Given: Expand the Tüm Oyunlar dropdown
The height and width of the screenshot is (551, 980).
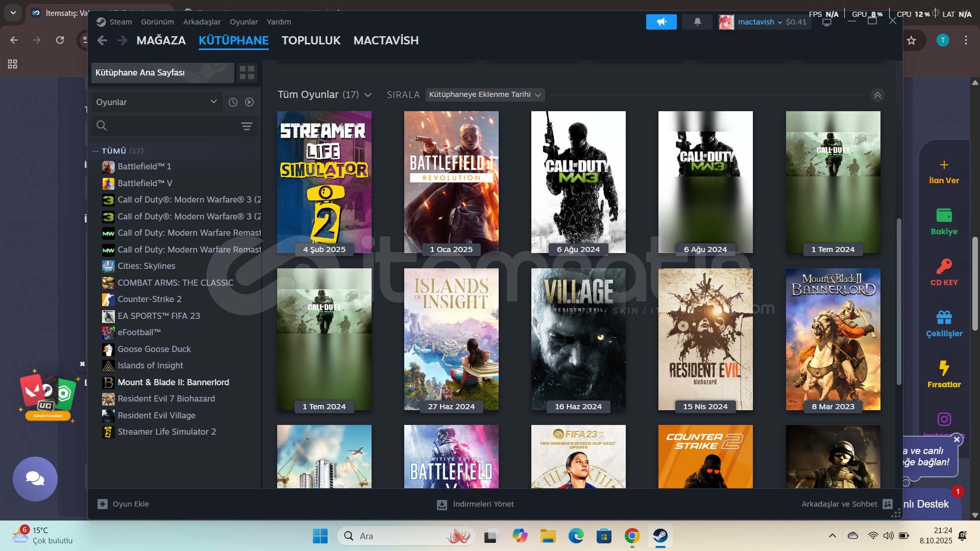Looking at the screenshot, I should pos(368,95).
